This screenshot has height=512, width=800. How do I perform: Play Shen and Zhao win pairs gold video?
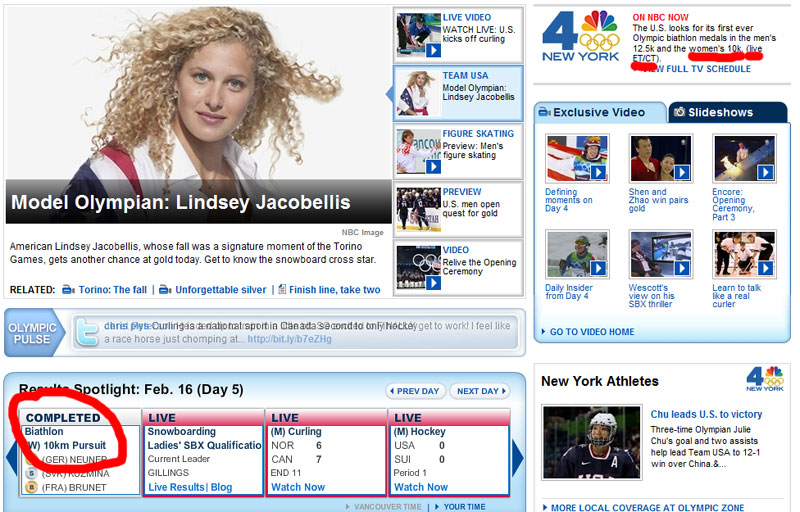[x=661, y=159]
